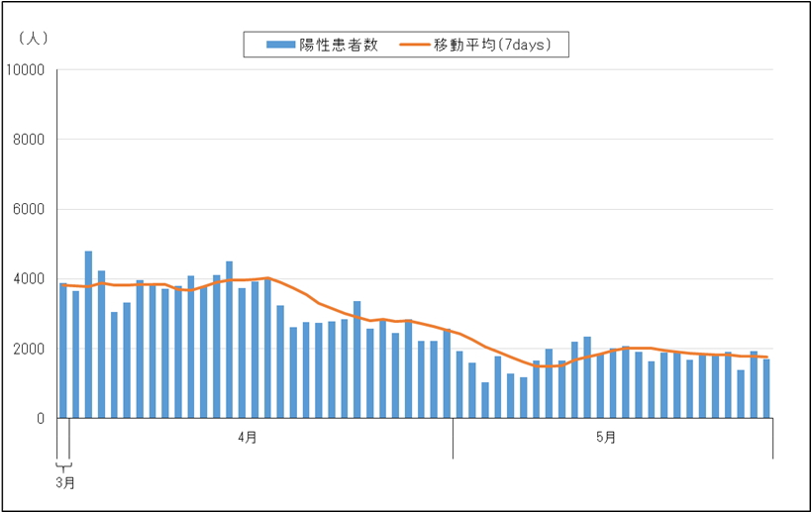Click the blue legend swatch for 陽性患者数
This screenshot has height=513, width=812.
click(x=280, y=45)
